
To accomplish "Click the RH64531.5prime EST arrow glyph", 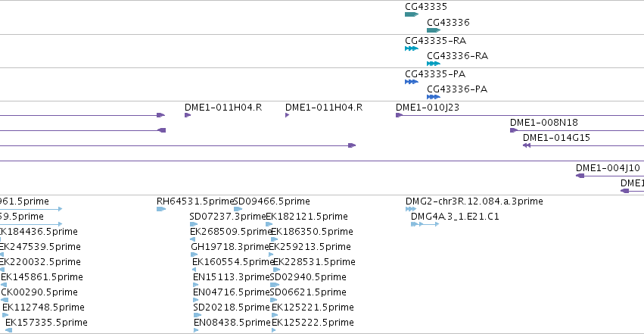I will (161, 209).
